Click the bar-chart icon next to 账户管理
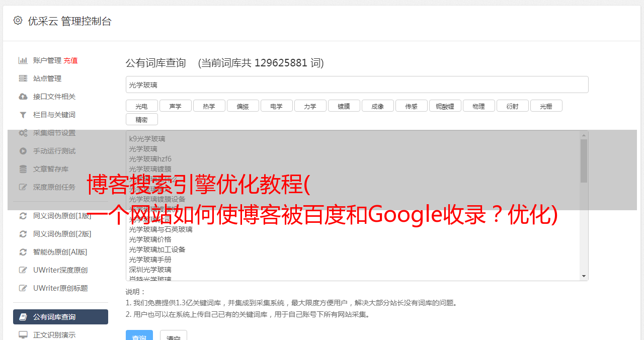 point(23,60)
